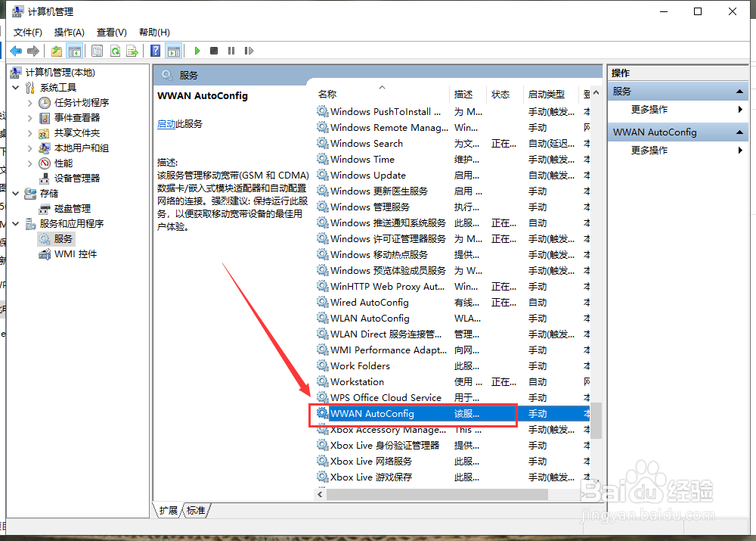Open the 查看(V) menu
The width and height of the screenshot is (756, 541).
click(111, 33)
